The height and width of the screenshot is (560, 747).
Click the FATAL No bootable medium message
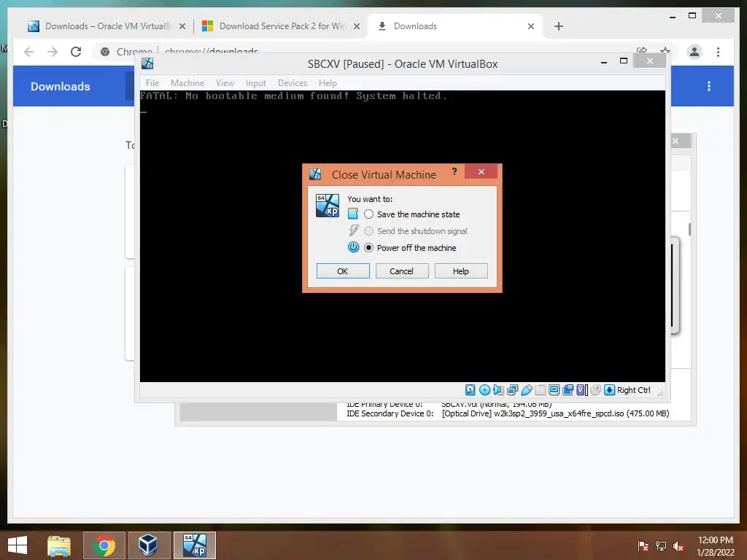pyautogui.click(x=293, y=96)
